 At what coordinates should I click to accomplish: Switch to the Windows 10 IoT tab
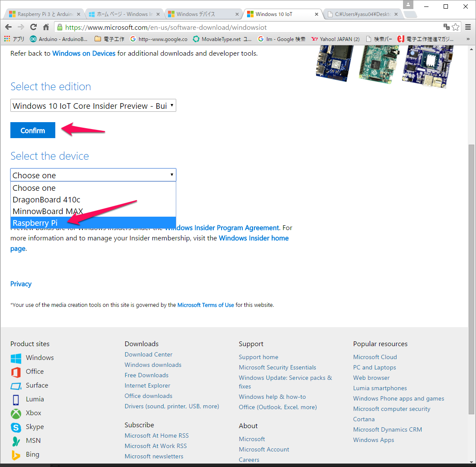pyautogui.click(x=283, y=14)
